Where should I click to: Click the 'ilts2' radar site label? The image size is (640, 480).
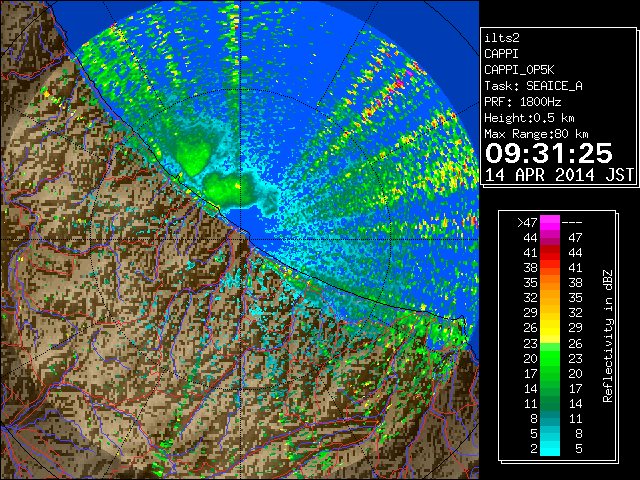[x=502, y=38]
